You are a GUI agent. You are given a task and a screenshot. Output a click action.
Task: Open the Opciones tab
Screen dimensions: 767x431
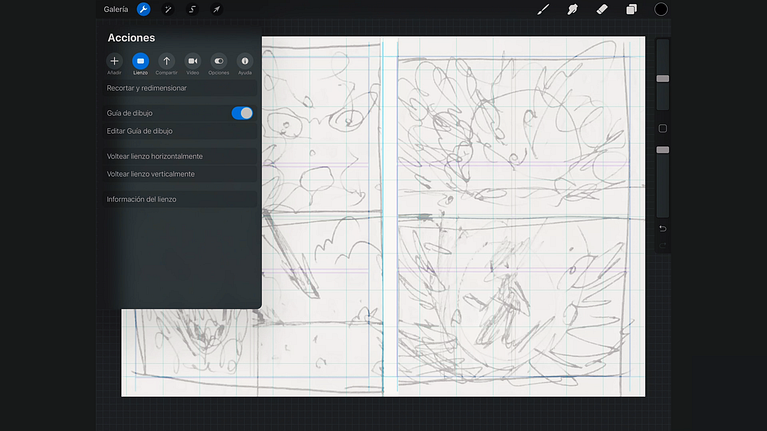[x=218, y=62]
